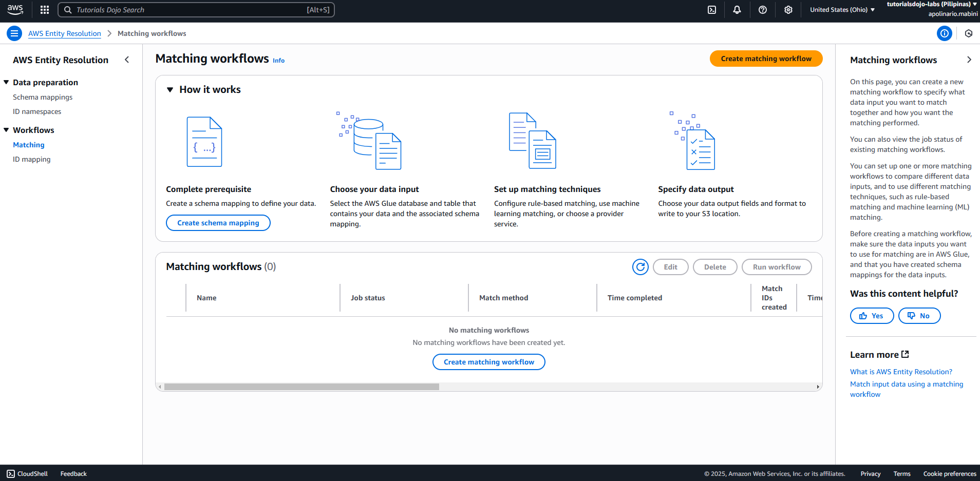Open the account settings gear

point(788,9)
